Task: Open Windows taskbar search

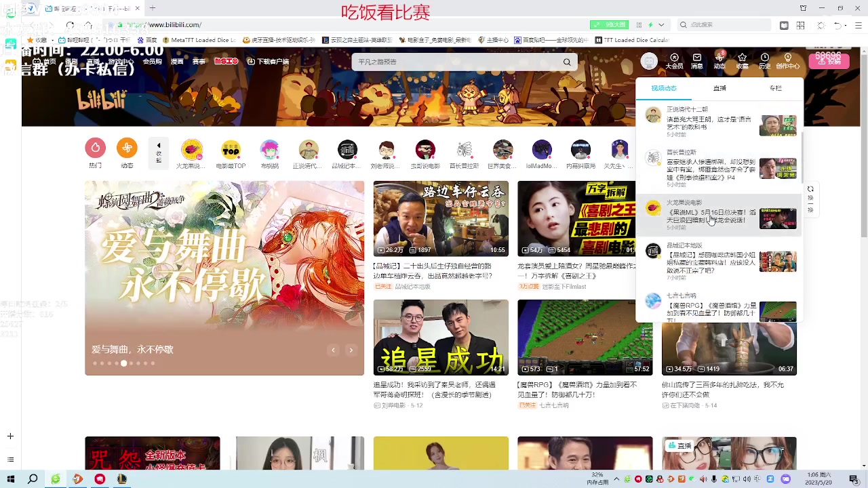Action: 33,479
